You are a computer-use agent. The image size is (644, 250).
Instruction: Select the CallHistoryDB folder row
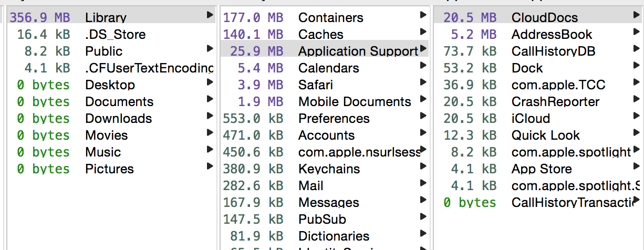tap(538, 51)
